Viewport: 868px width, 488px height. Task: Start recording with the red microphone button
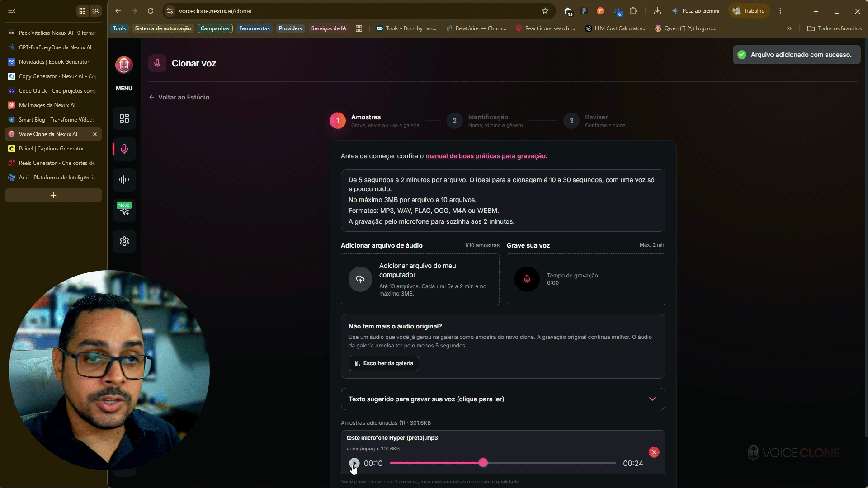pyautogui.click(x=527, y=279)
